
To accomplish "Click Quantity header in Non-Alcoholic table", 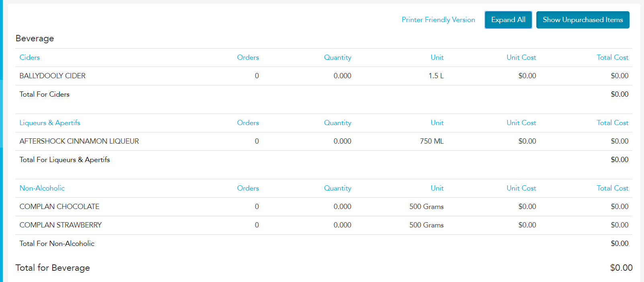I will point(337,188).
